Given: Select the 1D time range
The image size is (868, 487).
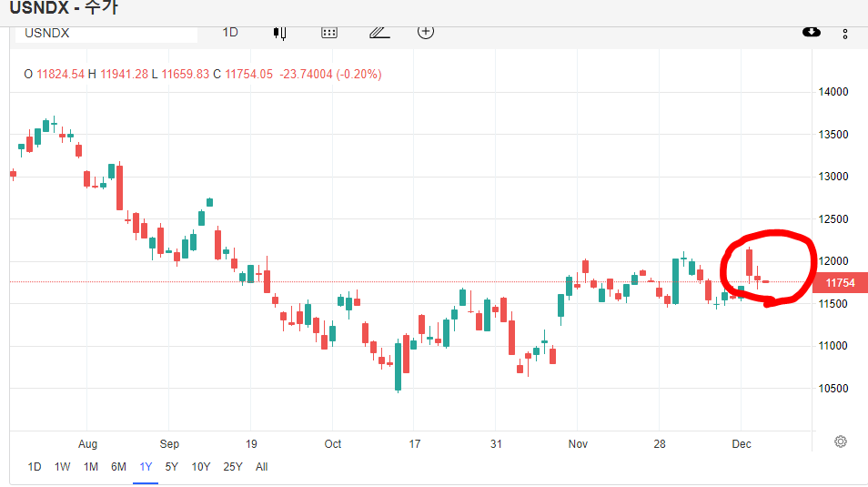Looking at the screenshot, I should (x=35, y=466).
